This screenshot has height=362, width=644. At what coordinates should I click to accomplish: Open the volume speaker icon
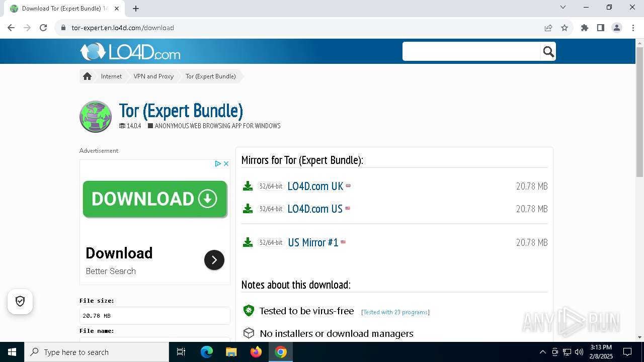579,352
